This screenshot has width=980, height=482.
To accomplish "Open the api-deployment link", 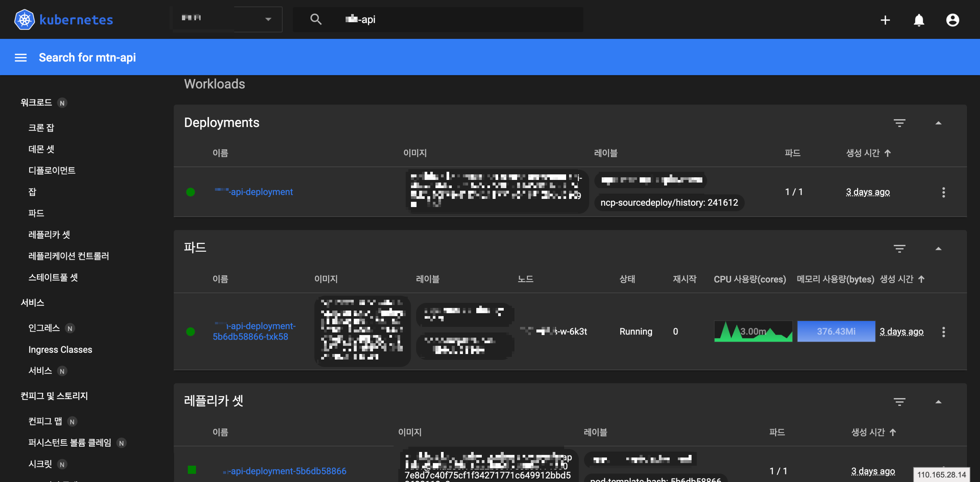I will tap(261, 192).
